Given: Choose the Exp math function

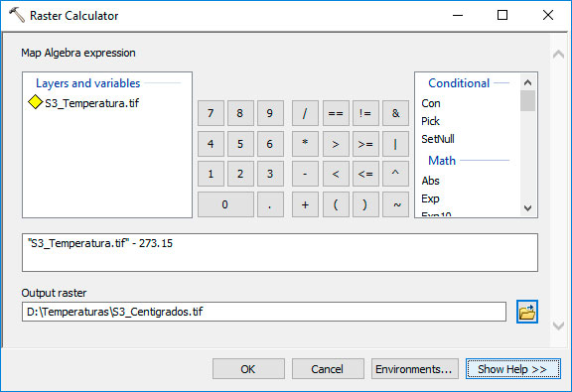Looking at the screenshot, I should click(x=430, y=198).
